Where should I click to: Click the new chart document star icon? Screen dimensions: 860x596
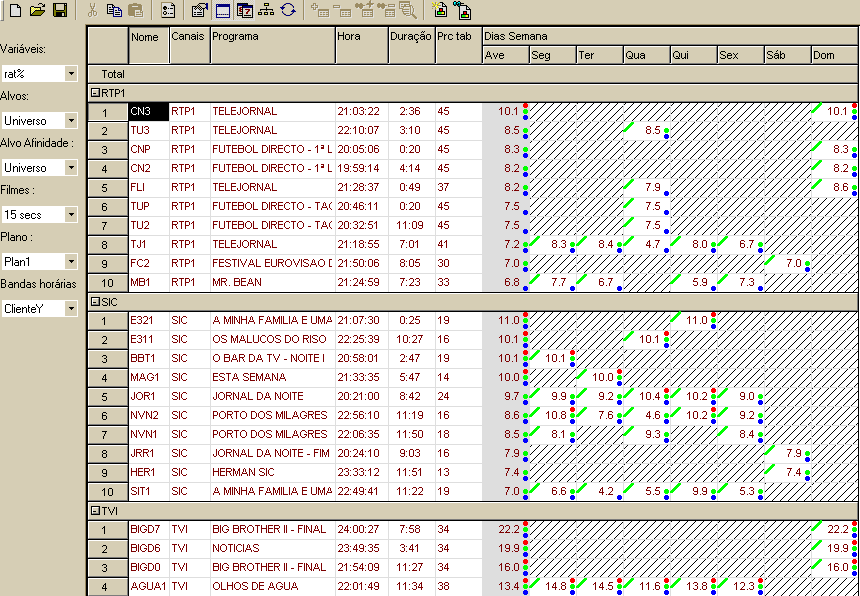[x=440, y=10]
